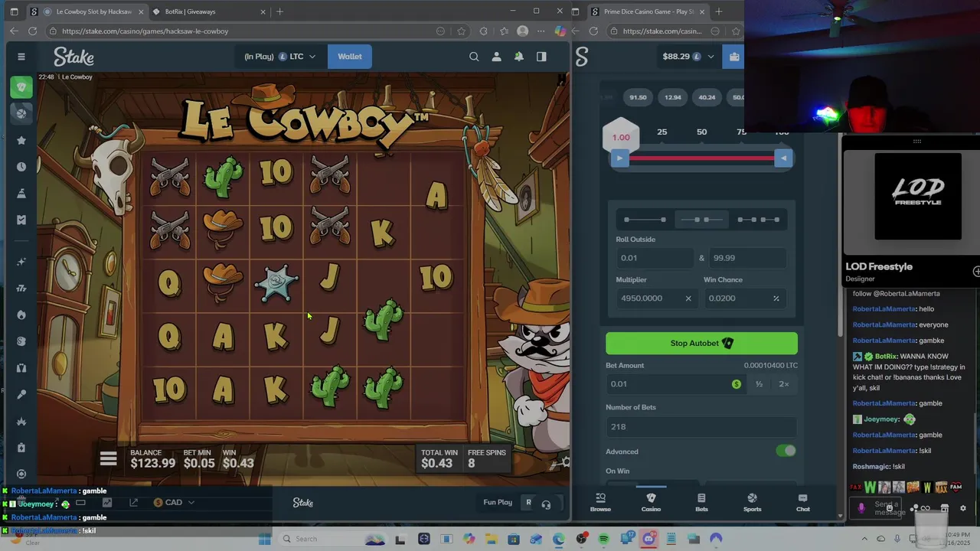Toggle the side panel icon in Stake header
Screen dimensions: 980x551
(x=541, y=57)
